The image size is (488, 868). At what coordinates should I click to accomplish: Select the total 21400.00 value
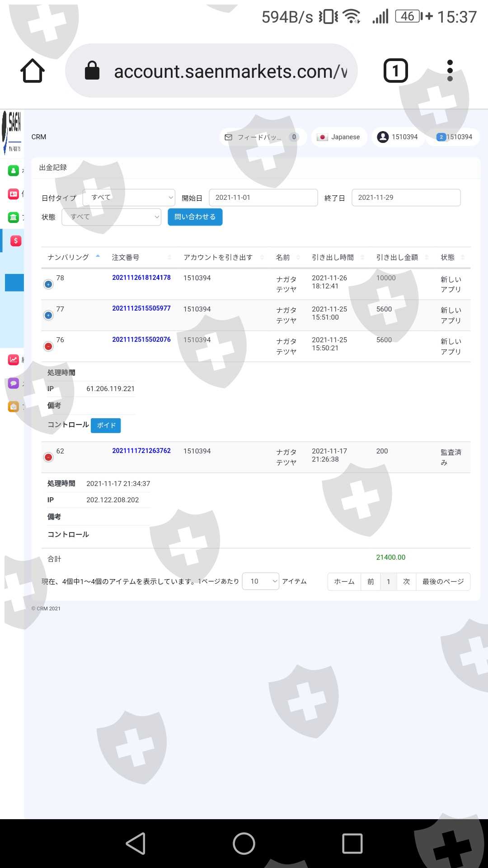[391, 557]
